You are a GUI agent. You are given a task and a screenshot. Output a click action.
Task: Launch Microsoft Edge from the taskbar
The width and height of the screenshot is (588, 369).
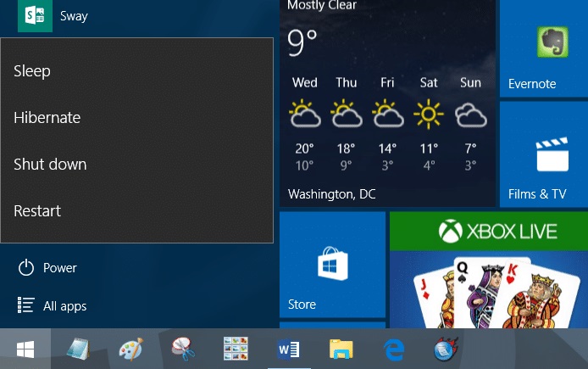(x=393, y=349)
